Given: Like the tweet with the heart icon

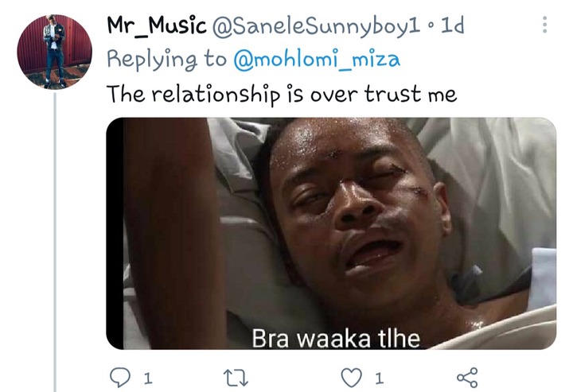Looking at the screenshot, I should tap(352, 378).
